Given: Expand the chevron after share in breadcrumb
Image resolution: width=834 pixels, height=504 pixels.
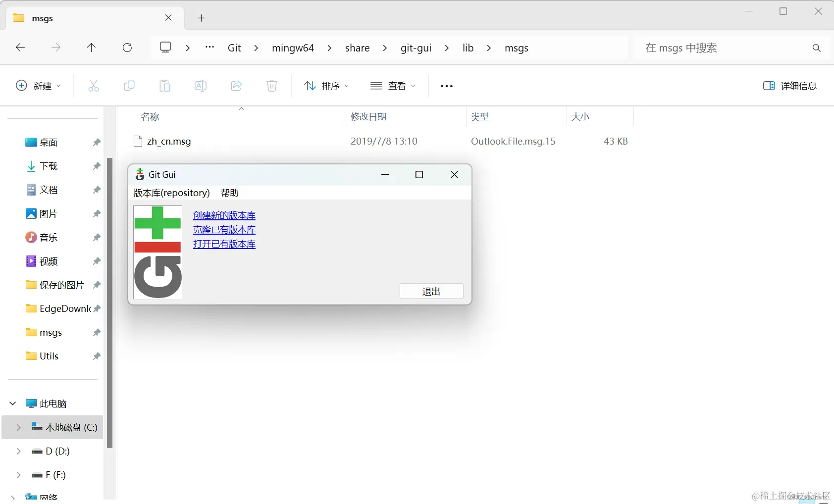Looking at the screenshot, I should point(385,48).
